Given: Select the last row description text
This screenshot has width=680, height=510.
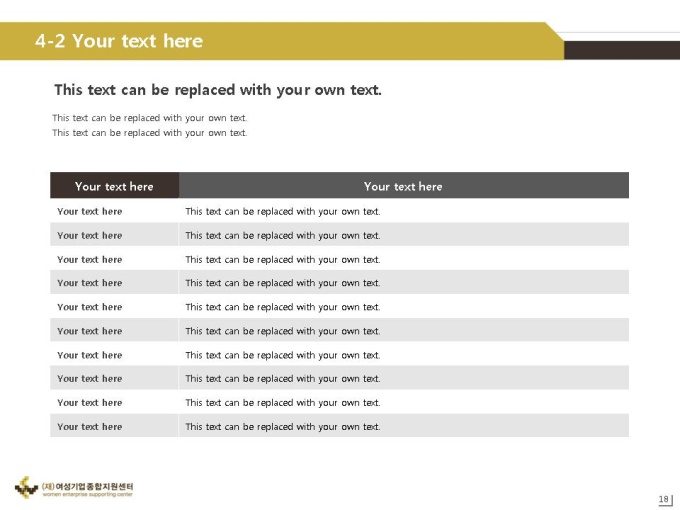Looking at the screenshot, I should pos(283,426).
